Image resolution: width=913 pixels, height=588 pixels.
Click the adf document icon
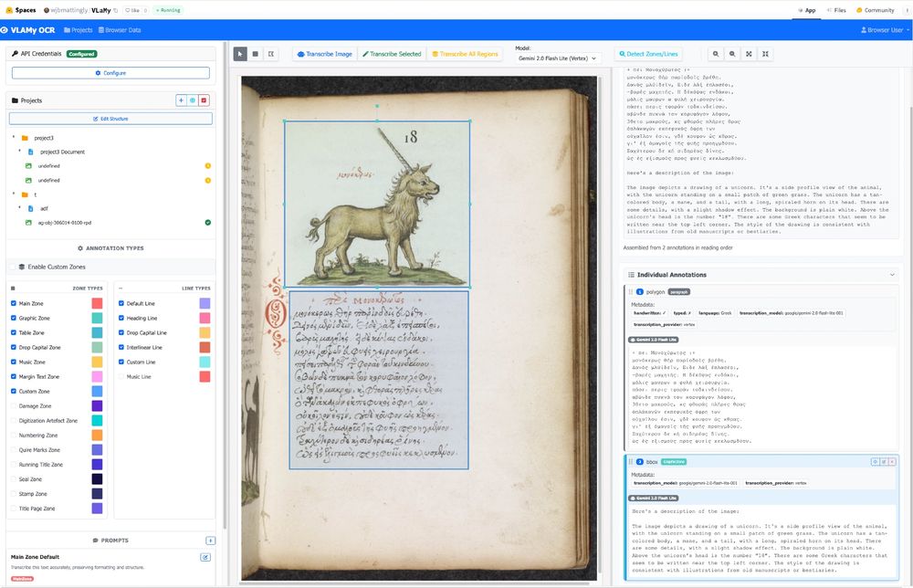[31, 208]
